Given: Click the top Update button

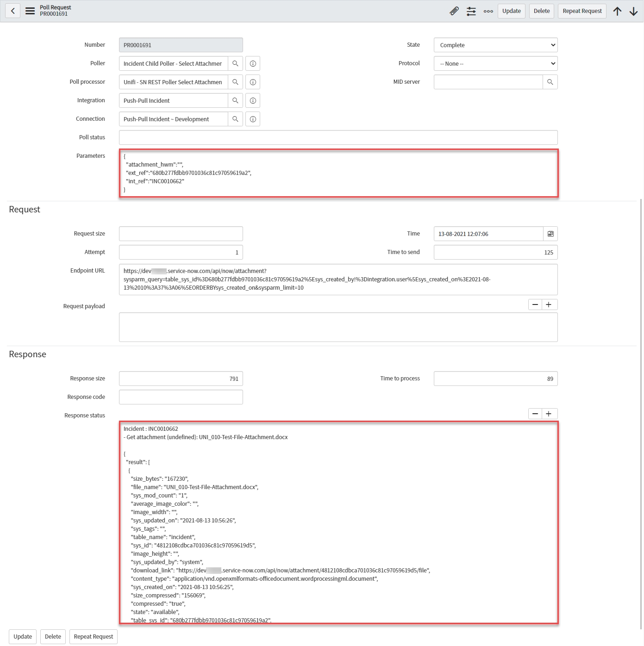Looking at the screenshot, I should (511, 11).
